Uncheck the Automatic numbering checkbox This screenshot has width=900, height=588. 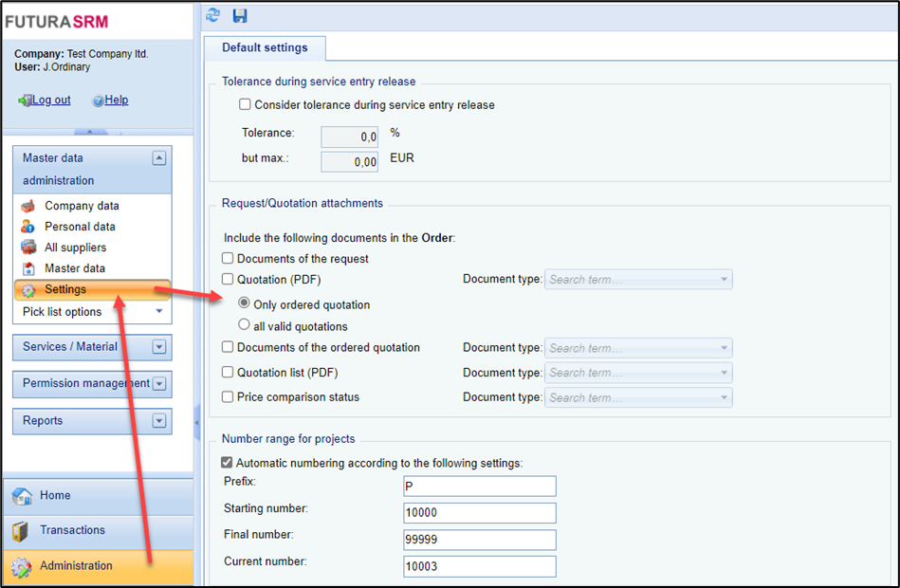(x=227, y=463)
